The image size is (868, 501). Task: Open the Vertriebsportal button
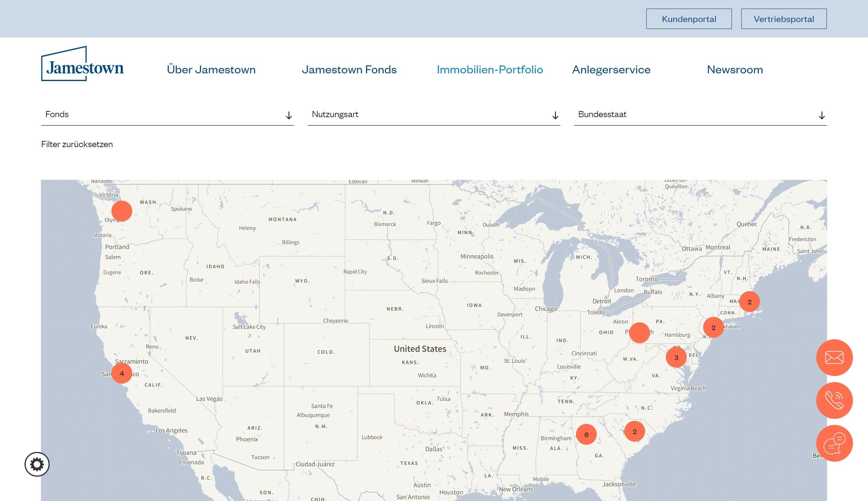783,19
